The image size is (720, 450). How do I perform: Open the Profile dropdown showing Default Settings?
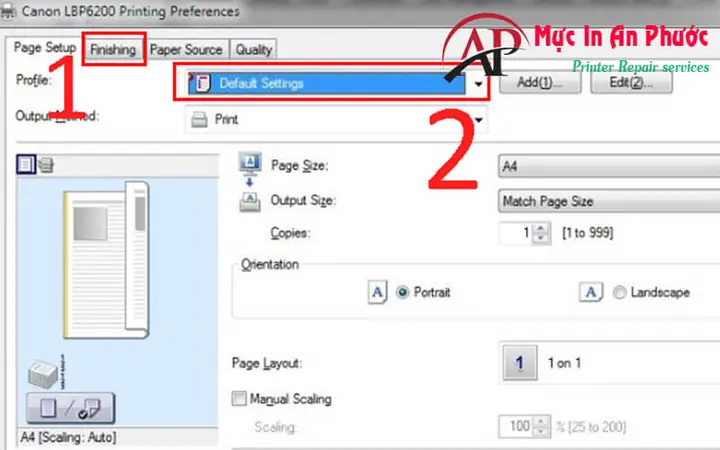click(x=336, y=84)
